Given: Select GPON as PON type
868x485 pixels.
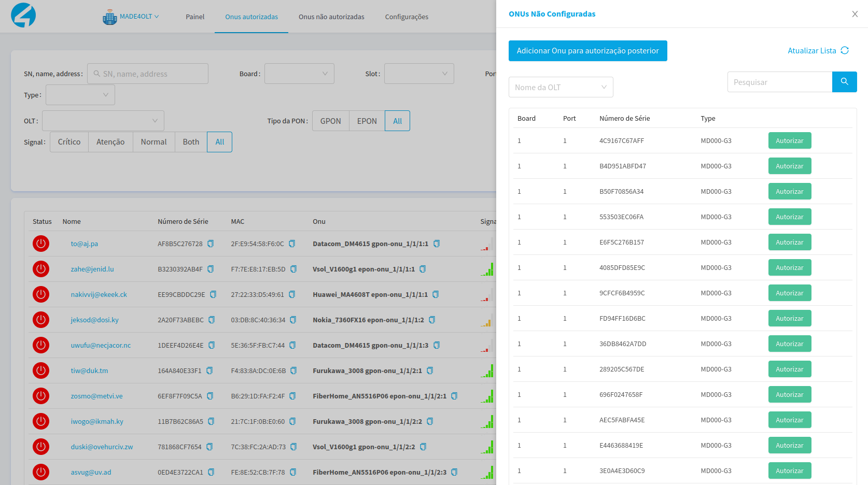Looking at the screenshot, I should point(330,121).
